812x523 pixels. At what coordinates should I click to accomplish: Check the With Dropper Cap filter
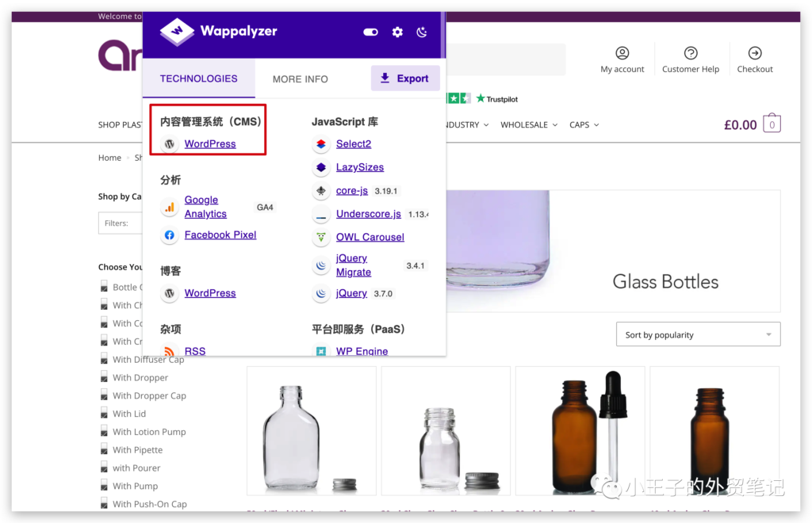tap(104, 395)
